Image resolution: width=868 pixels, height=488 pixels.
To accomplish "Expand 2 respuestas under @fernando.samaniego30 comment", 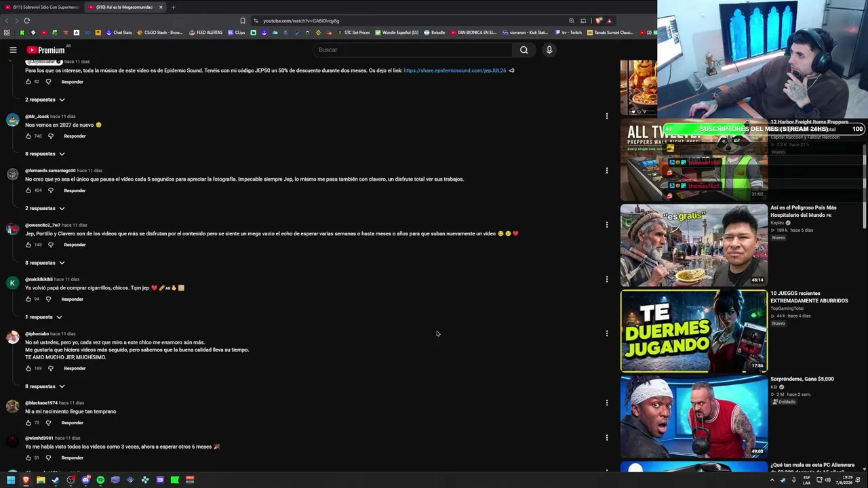I will (45, 208).
